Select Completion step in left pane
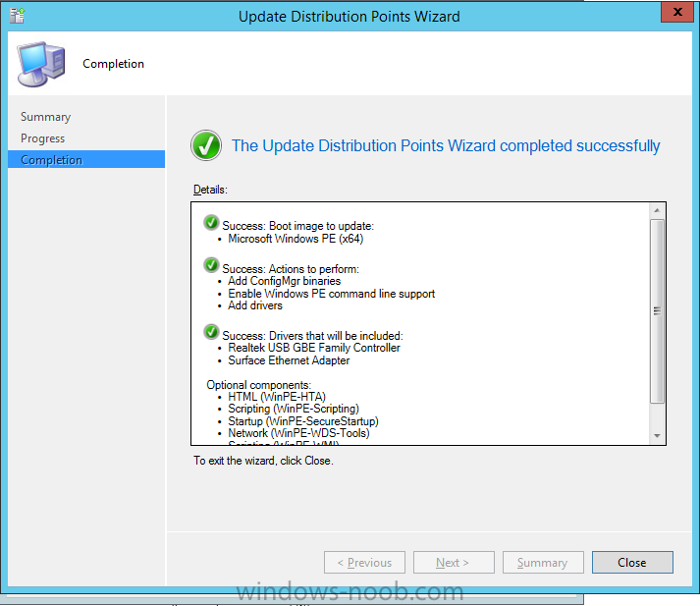Viewport: 700px width, 606px height. pos(86,159)
